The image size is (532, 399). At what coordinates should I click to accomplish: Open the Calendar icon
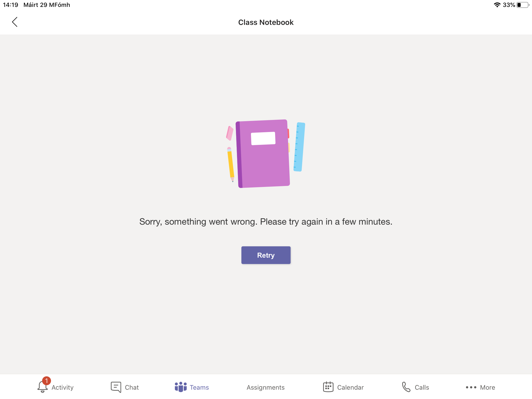(328, 387)
